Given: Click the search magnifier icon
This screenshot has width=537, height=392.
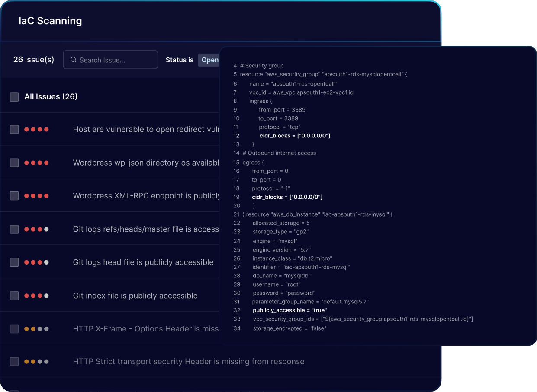Looking at the screenshot, I should 74,60.
